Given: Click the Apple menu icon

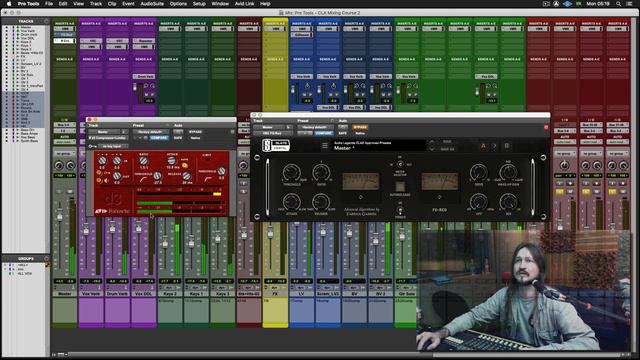Looking at the screenshot, I should (9, 4).
